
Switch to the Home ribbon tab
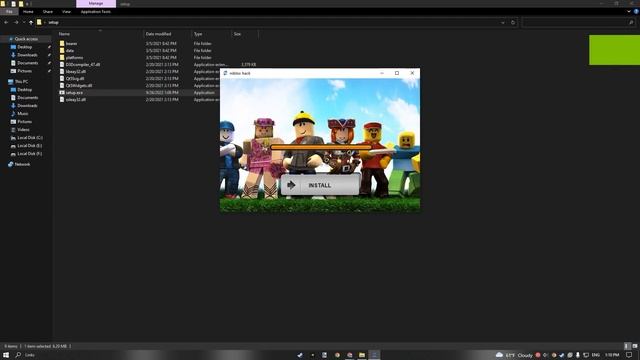click(x=28, y=12)
